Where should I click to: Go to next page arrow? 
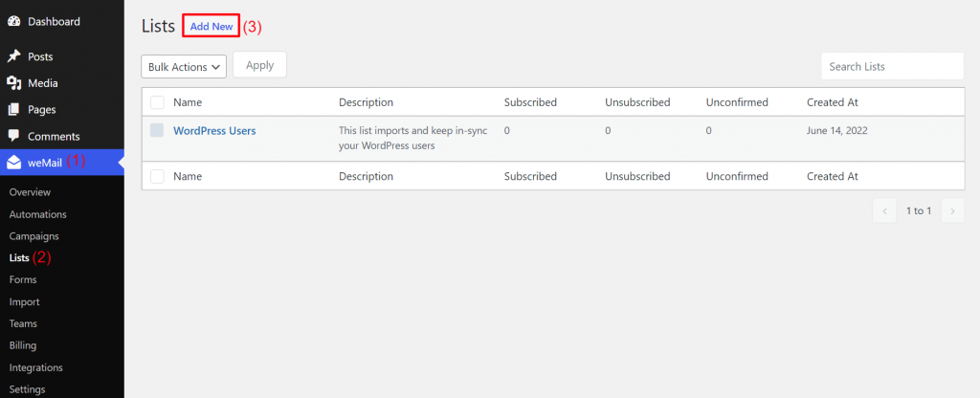point(952,211)
